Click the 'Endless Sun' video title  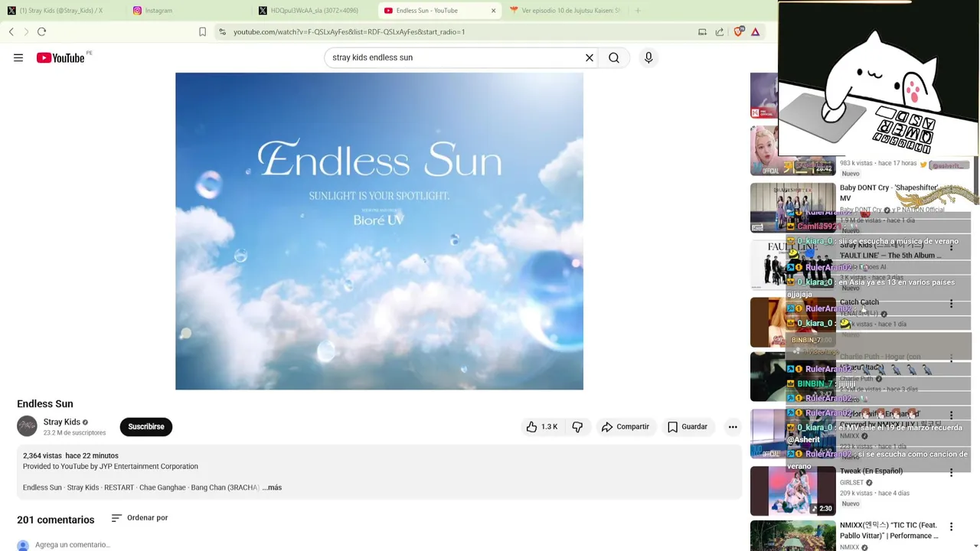[45, 404]
